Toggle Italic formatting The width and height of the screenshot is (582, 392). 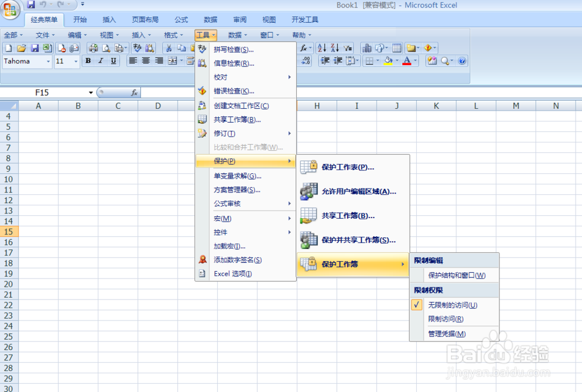click(x=101, y=61)
